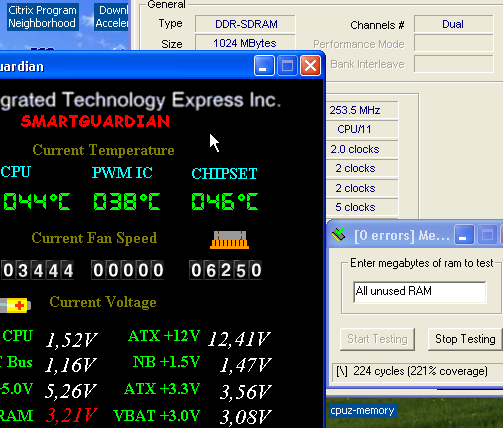This screenshot has height=428, width=503.
Task: Click the 00000 fan speed counter
Action: tap(127, 270)
